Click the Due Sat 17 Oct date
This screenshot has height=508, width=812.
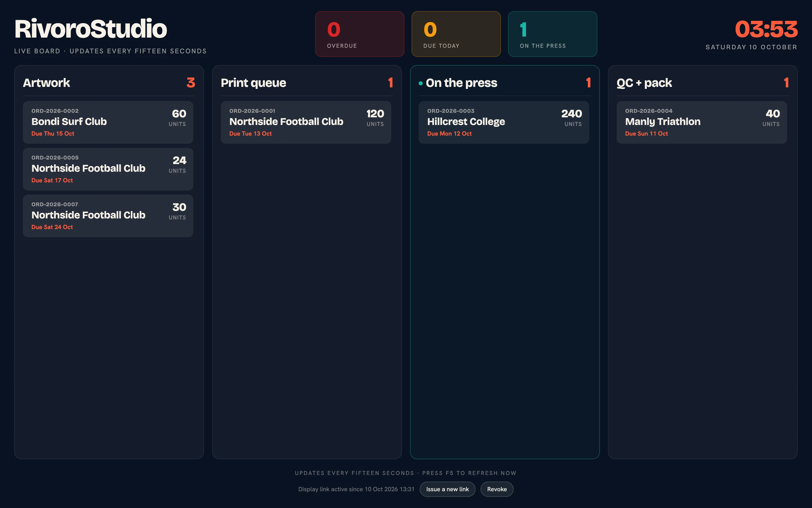click(x=52, y=180)
